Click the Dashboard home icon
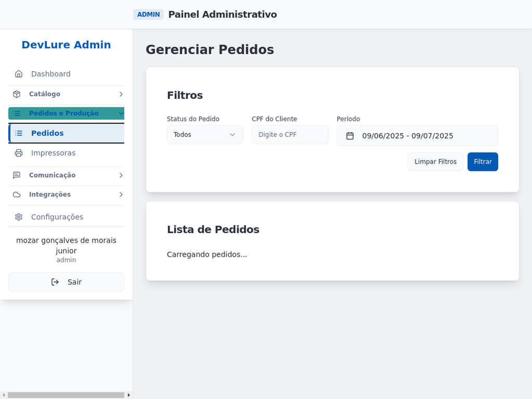The height and width of the screenshot is (399, 532). click(19, 74)
